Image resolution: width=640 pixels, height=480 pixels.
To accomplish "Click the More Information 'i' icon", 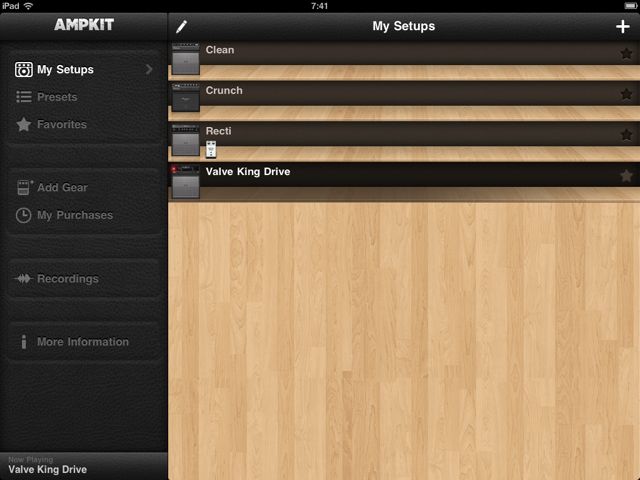I will click(x=24, y=342).
